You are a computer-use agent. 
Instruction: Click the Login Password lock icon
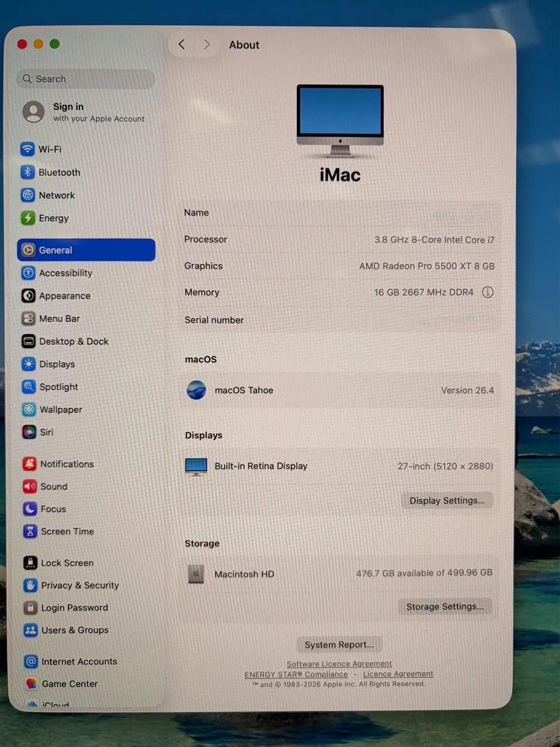tap(30, 608)
